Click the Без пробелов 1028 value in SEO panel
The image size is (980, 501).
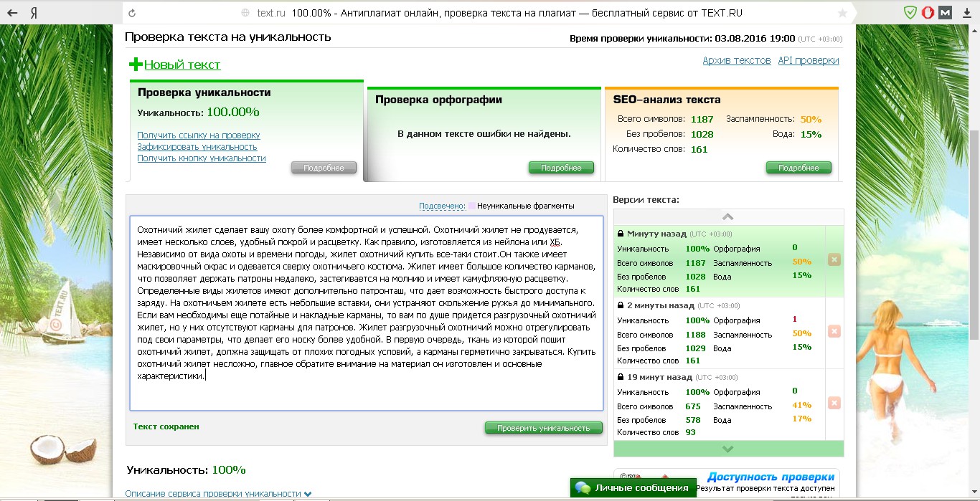702,134
